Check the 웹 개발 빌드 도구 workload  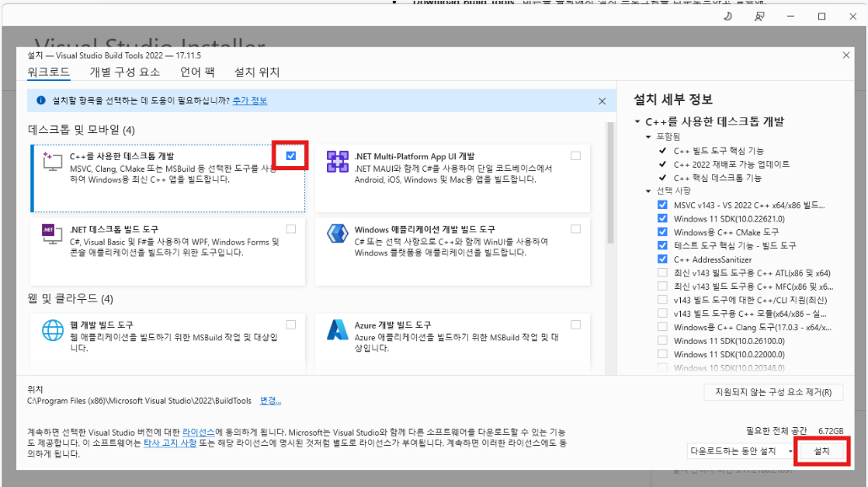(291, 325)
